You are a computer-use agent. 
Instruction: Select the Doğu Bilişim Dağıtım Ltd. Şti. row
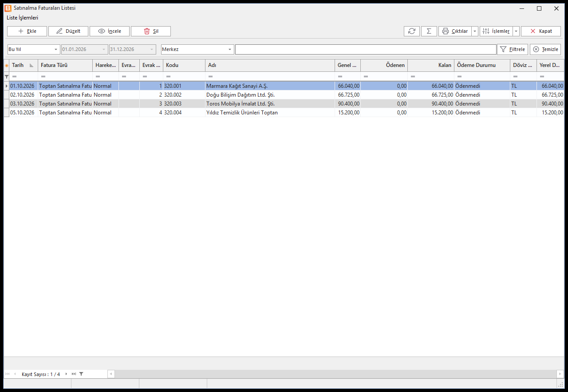pyautogui.click(x=284, y=95)
